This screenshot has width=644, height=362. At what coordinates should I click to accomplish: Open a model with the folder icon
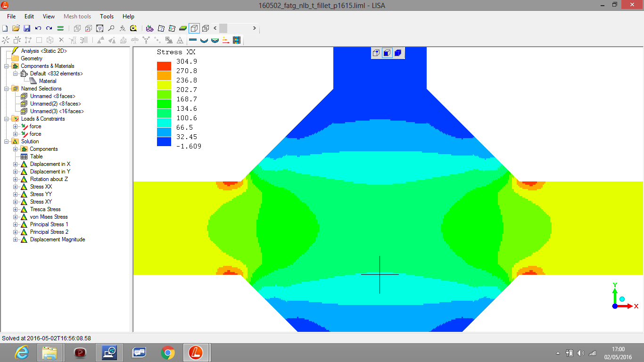(16, 28)
